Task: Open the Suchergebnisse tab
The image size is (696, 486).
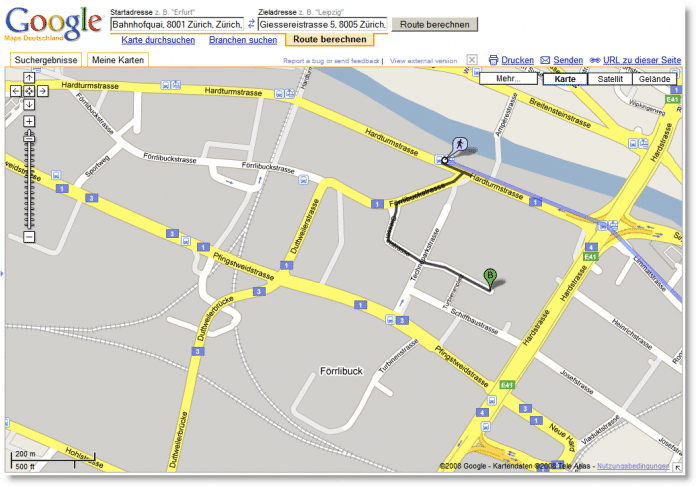Action: (46, 60)
